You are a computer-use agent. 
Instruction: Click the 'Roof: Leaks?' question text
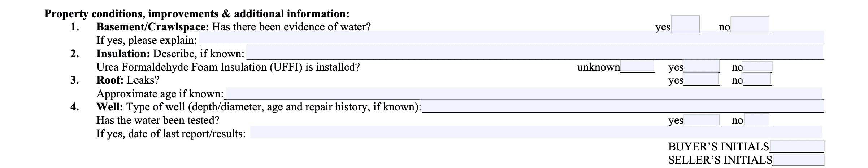[127, 80]
